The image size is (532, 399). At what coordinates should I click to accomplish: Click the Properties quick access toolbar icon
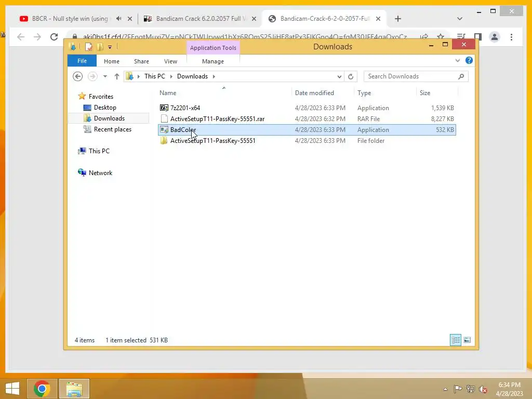(88, 47)
